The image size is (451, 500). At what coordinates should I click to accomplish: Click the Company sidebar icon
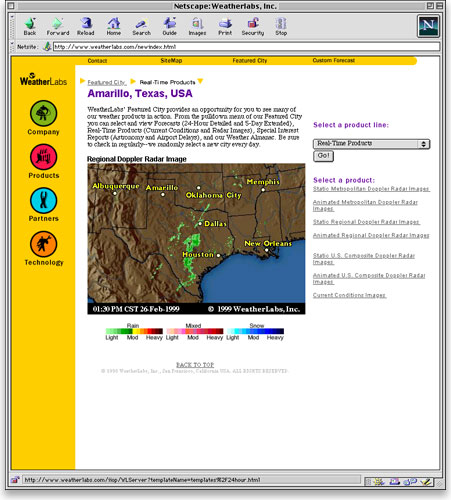[43, 113]
